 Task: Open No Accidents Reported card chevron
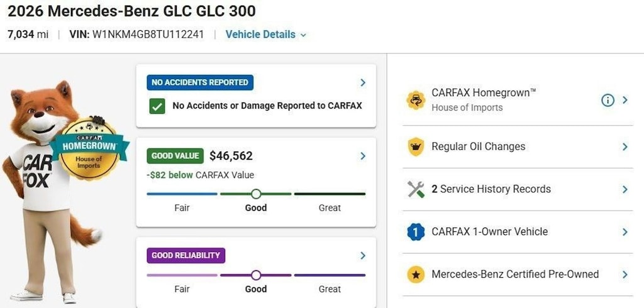click(363, 82)
